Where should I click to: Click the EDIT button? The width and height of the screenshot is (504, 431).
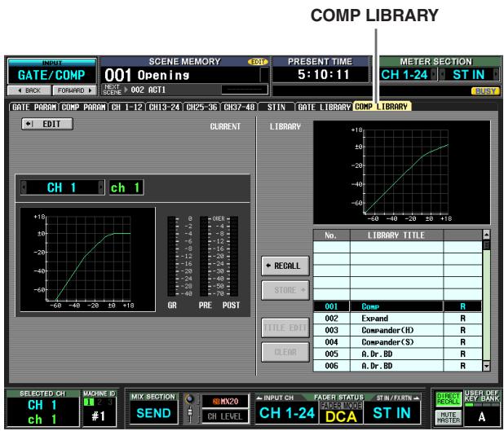[x=47, y=124]
